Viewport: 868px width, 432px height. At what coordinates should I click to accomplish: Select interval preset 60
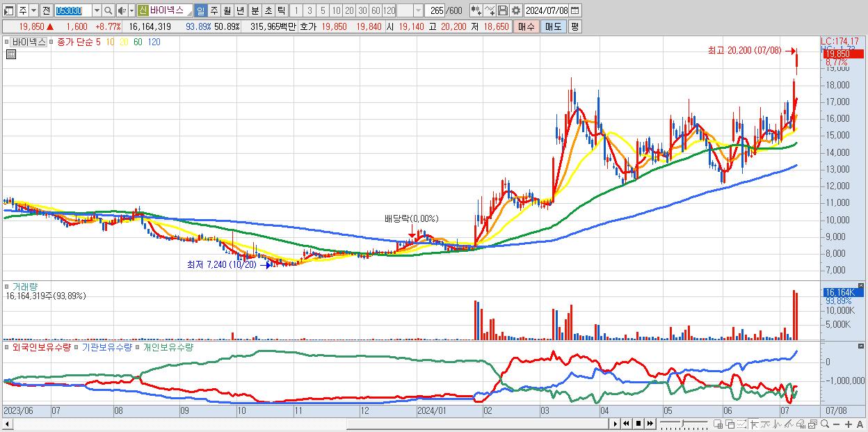[x=376, y=10]
